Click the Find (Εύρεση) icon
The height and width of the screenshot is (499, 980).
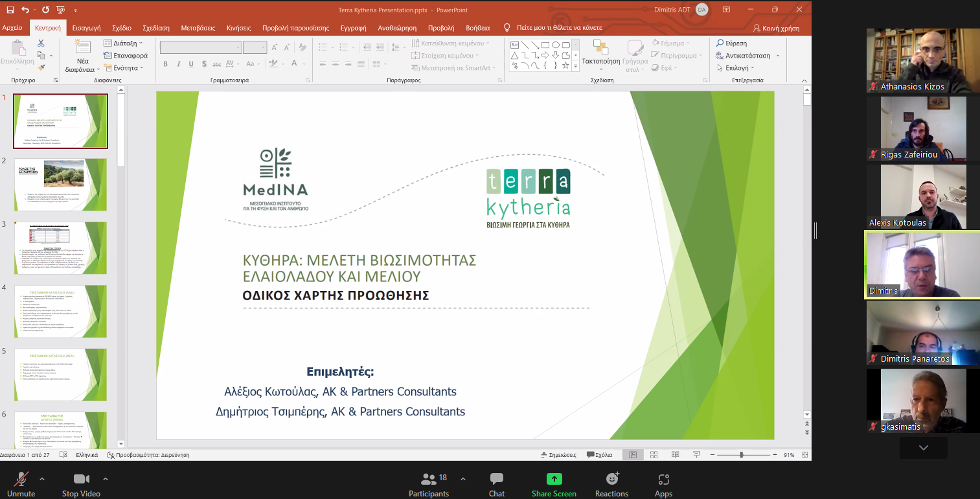720,43
